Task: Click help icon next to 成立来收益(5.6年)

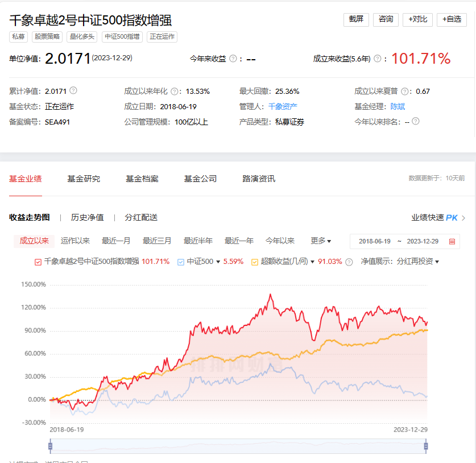Action: point(378,59)
